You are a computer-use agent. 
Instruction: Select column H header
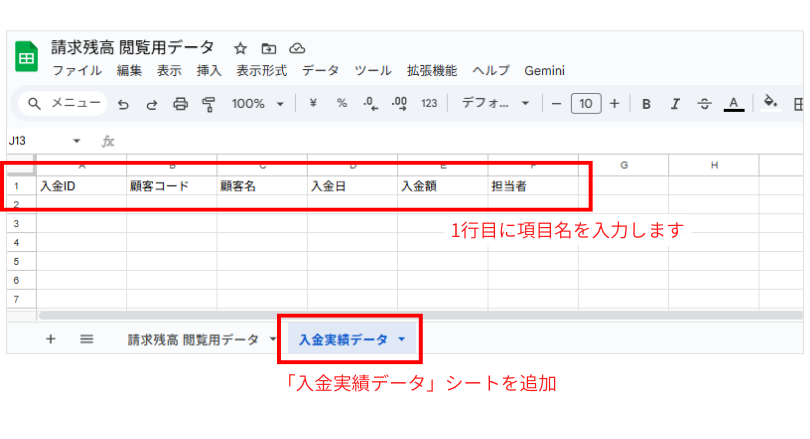point(714,165)
